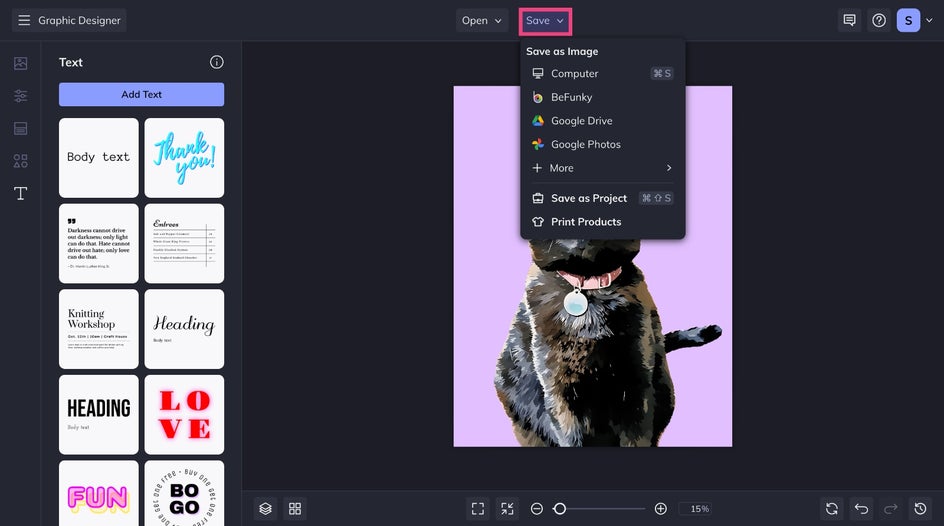Select the Knitting Workshop text preset
The image size is (944, 526).
tap(99, 329)
